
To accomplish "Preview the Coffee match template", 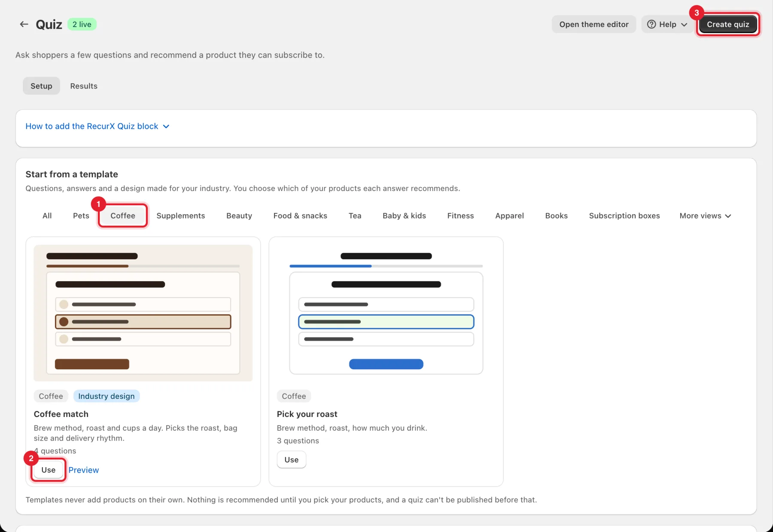I will [x=84, y=470].
